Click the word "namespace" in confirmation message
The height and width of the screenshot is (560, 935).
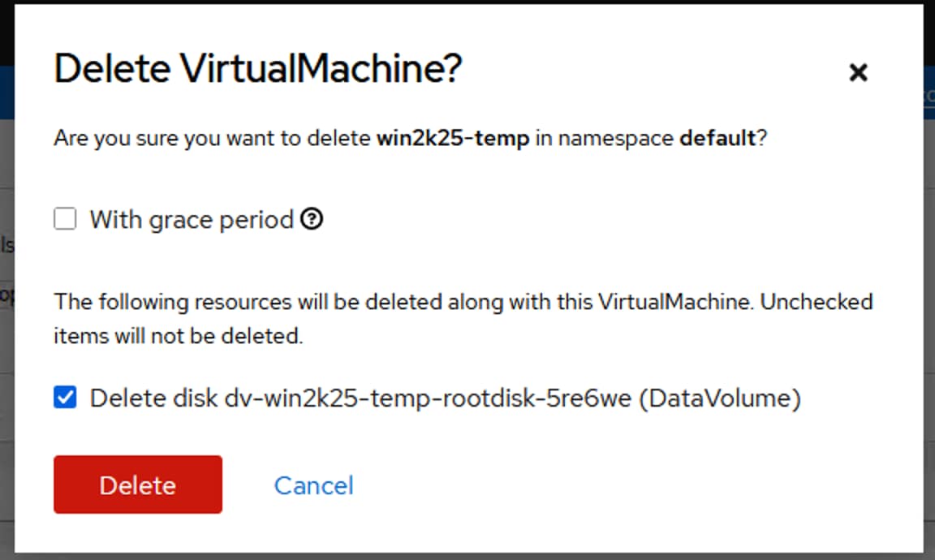click(616, 138)
